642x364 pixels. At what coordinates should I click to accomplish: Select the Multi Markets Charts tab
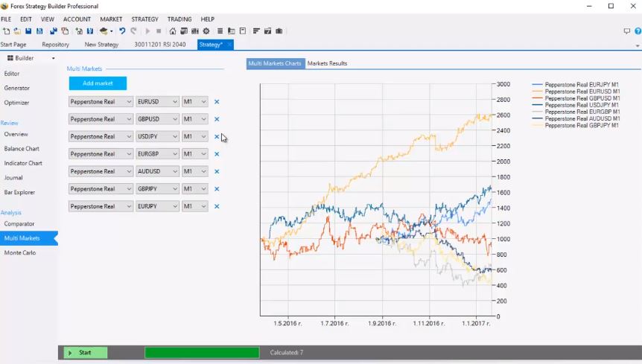pyautogui.click(x=275, y=63)
